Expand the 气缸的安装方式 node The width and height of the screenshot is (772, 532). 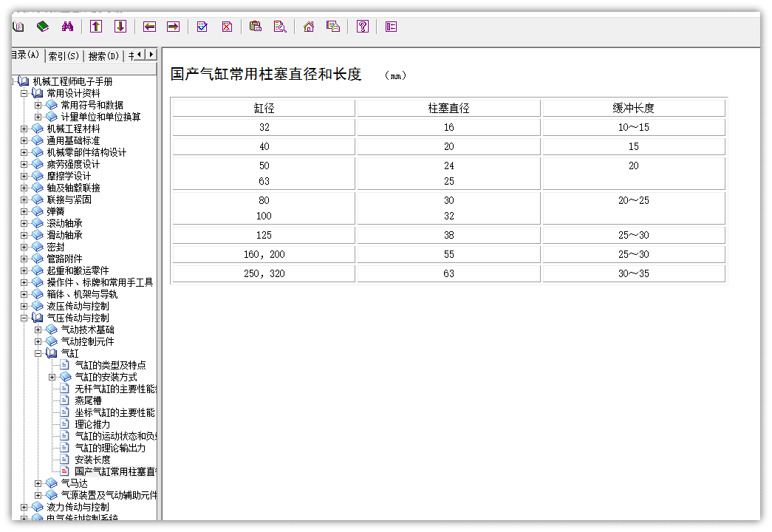(52, 377)
